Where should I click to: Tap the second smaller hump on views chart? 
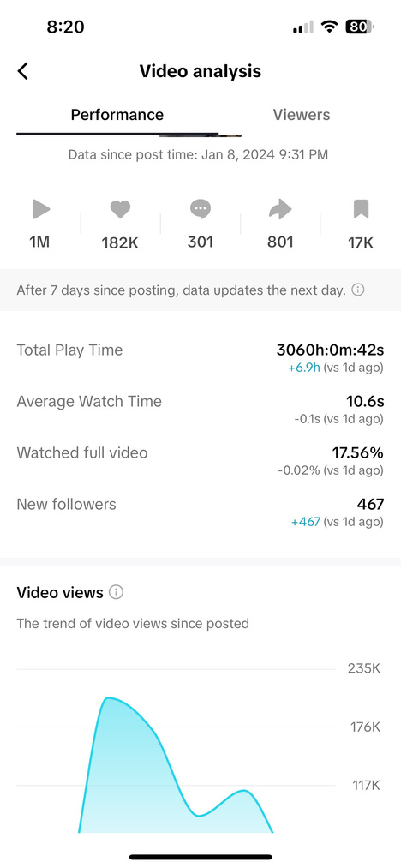click(243, 791)
